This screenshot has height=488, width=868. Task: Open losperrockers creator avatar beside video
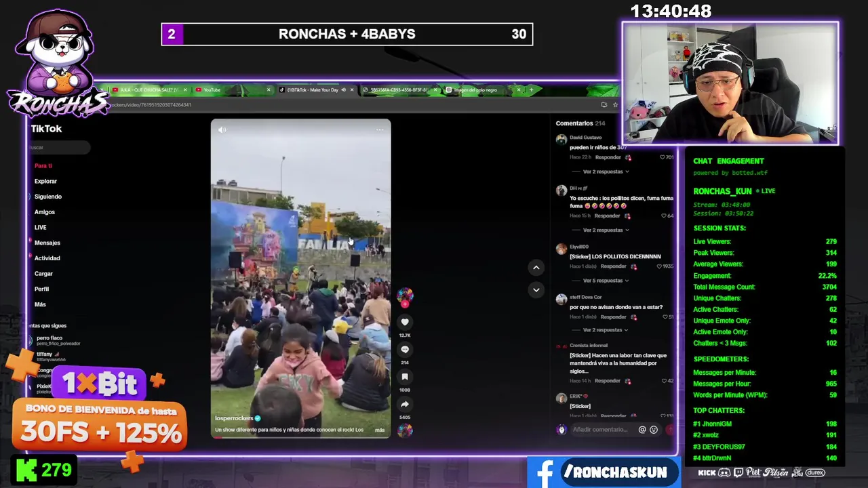[x=405, y=295]
